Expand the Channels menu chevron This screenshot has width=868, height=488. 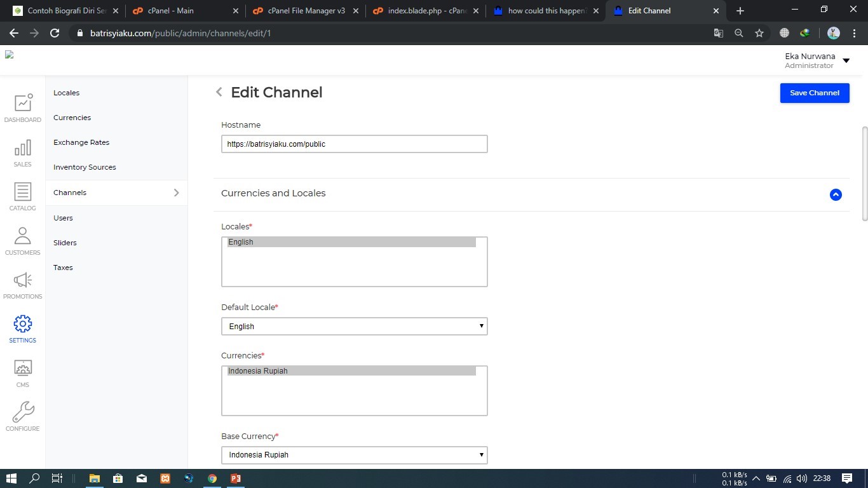(176, 193)
